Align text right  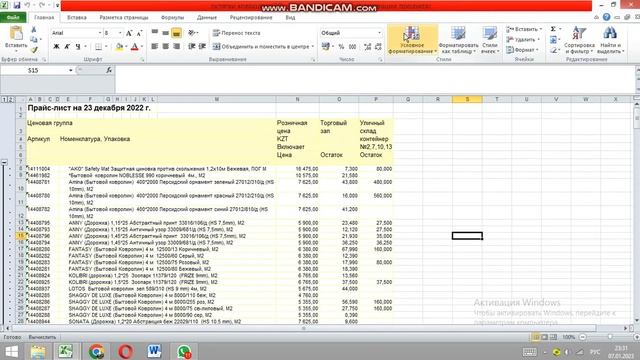[x=176, y=47]
